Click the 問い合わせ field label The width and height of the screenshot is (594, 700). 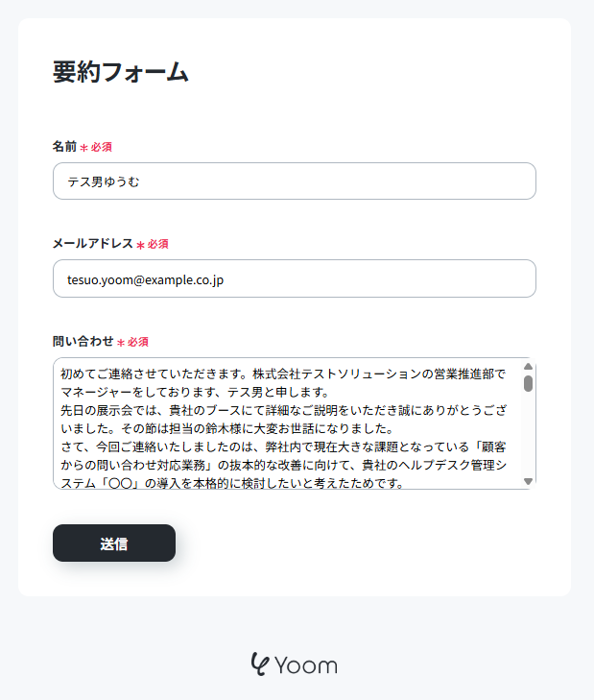83,341
